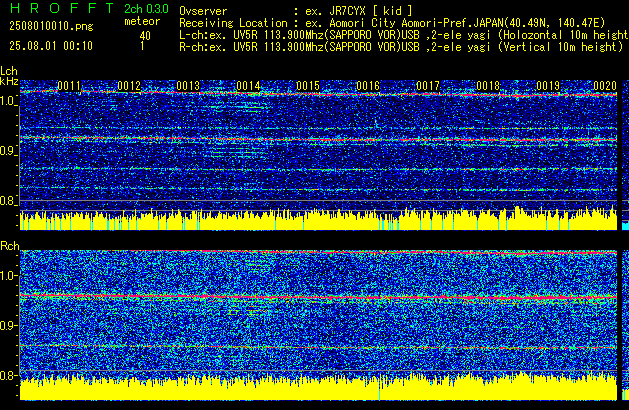The image size is (629, 410).
Task: Click time marker 0014
Action: pyautogui.click(x=248, y=86)
